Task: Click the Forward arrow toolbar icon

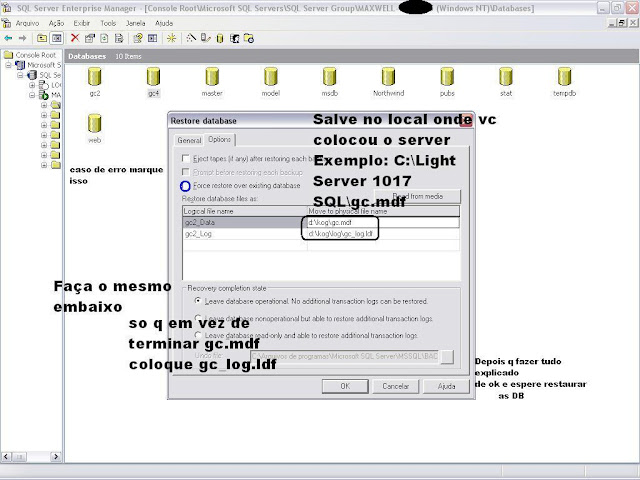Action: click(22, 38)
